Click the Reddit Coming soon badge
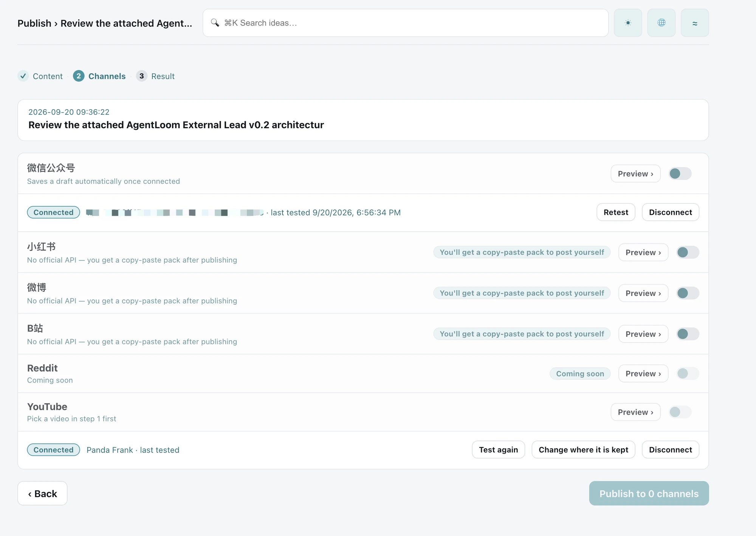Screen dimensions: 756x536 580,373
